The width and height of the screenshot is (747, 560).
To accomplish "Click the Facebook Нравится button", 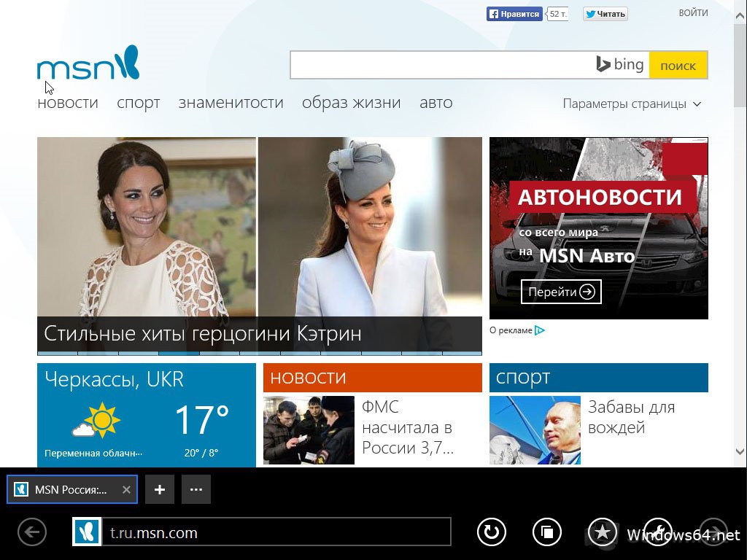I will click(514, 14).
